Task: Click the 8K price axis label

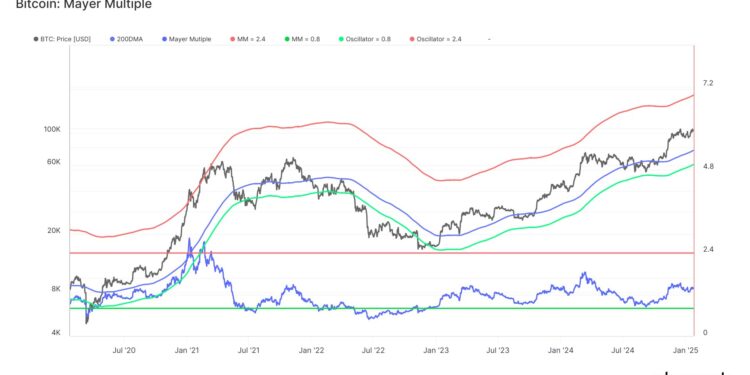Action: [x=55, y=289]
